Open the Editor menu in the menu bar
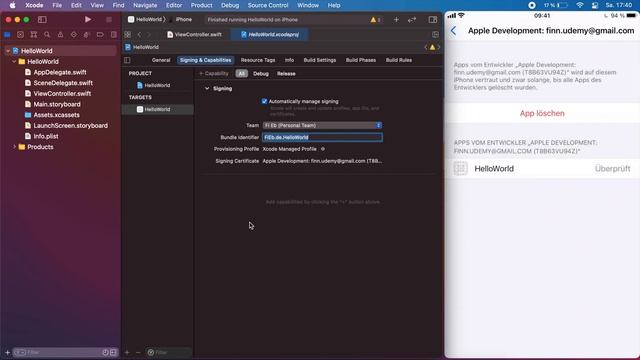 tap(174, 5)
